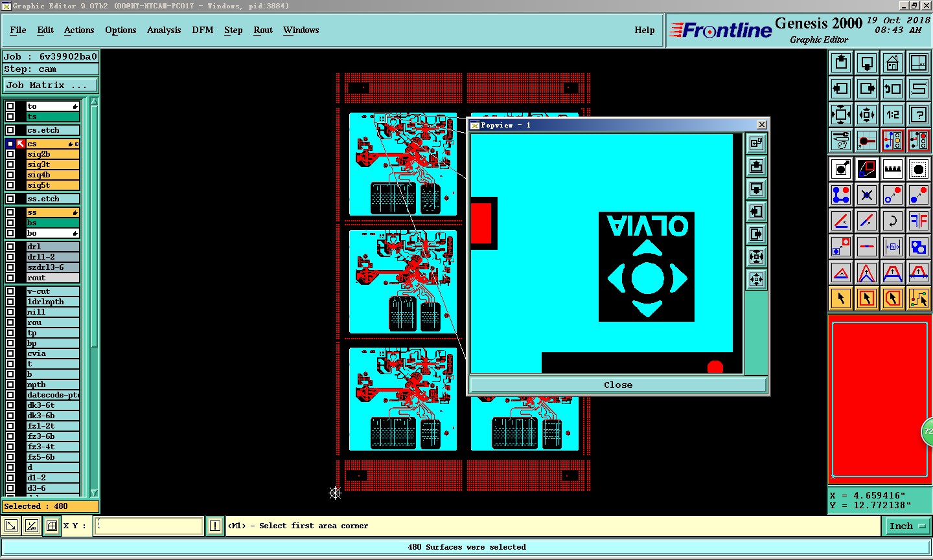Toggle checkbox for layer 'cs.etch'

(x=10, y=130)
